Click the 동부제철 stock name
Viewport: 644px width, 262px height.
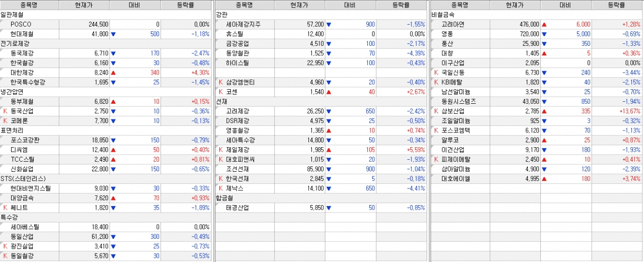[x=21, y=102]
